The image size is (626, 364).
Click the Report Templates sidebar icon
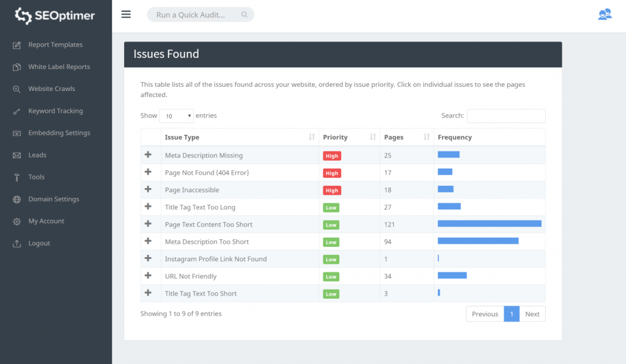[17, 45]
